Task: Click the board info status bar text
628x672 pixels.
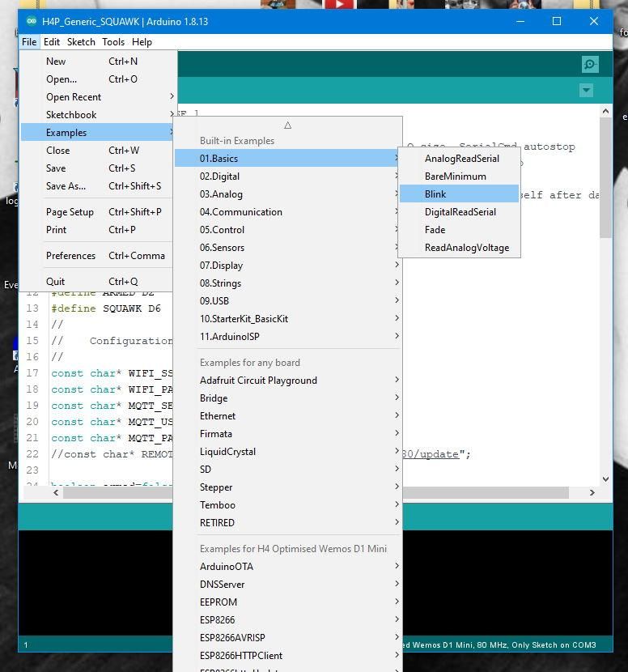Action: point(499,645)
